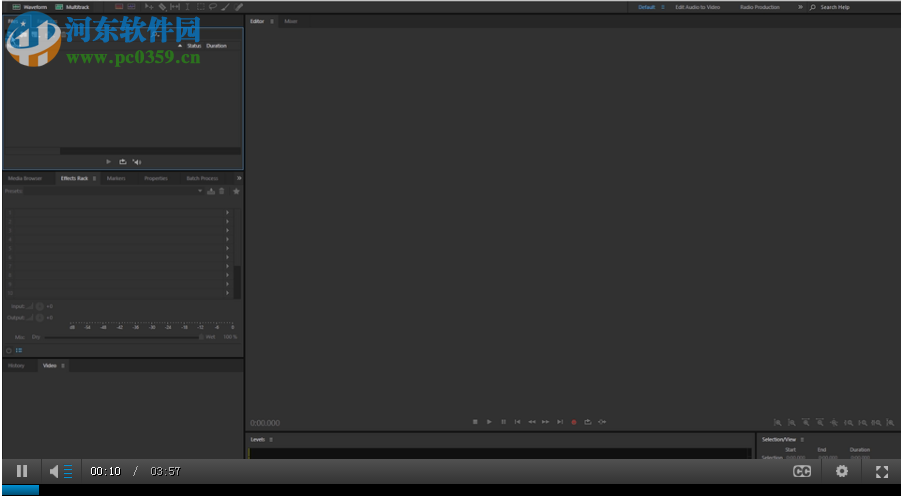Open the Effects Rack panel menu
The width and height of the screenshot is (901, 496).
click(94, 178)
